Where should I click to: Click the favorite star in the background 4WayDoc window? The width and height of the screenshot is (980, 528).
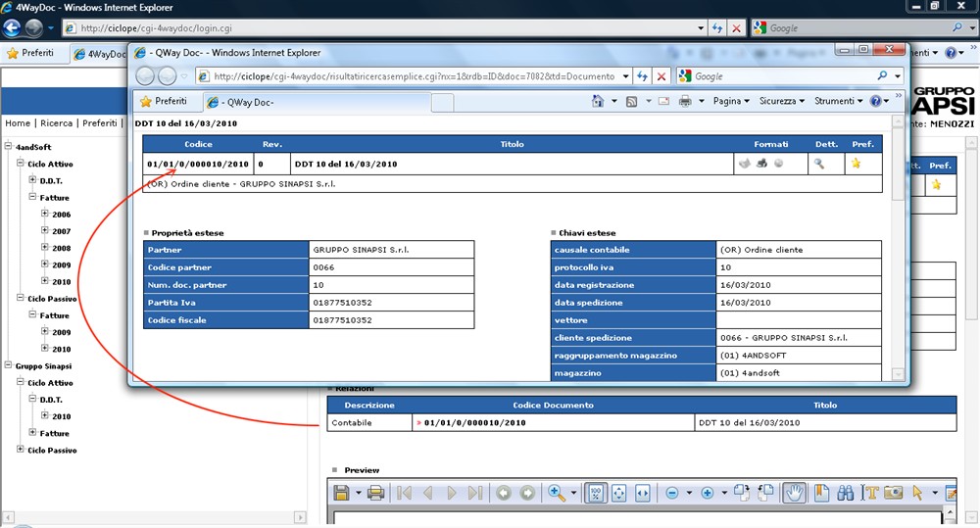(936, 184)
